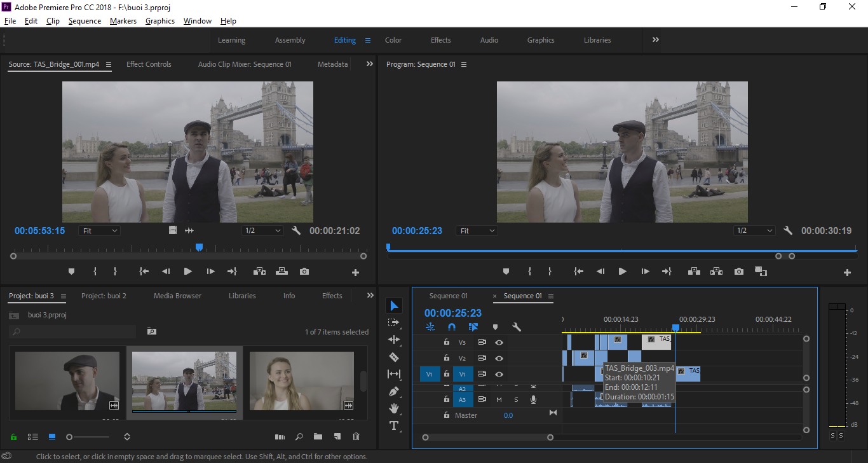The height and width of the screenshot is (463, 868).
Task: Switch to the Color workspace
Action: pos(393,40)
